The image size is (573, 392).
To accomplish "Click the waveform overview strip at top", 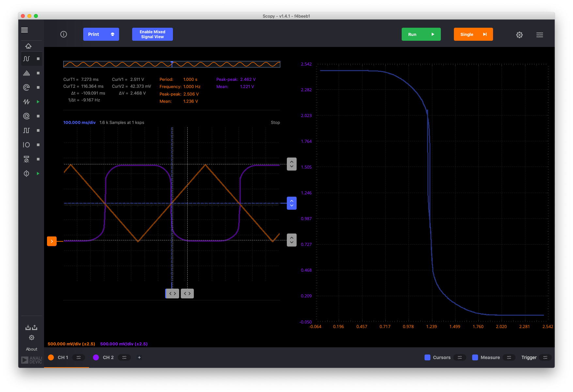I will click(x=172, y=64).
